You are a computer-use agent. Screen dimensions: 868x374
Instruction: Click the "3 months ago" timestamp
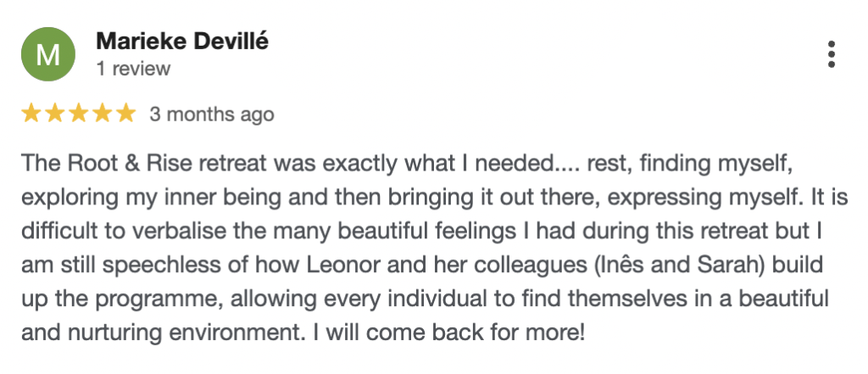pos(212,114)
